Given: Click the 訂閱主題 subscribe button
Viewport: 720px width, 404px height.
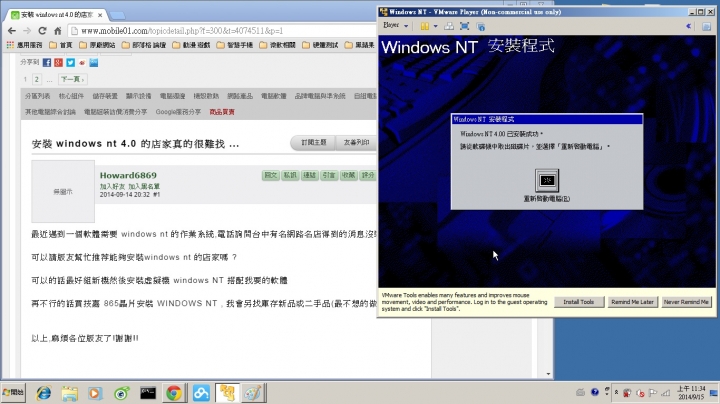Looking at the screenshot, I should coord(314,143).
